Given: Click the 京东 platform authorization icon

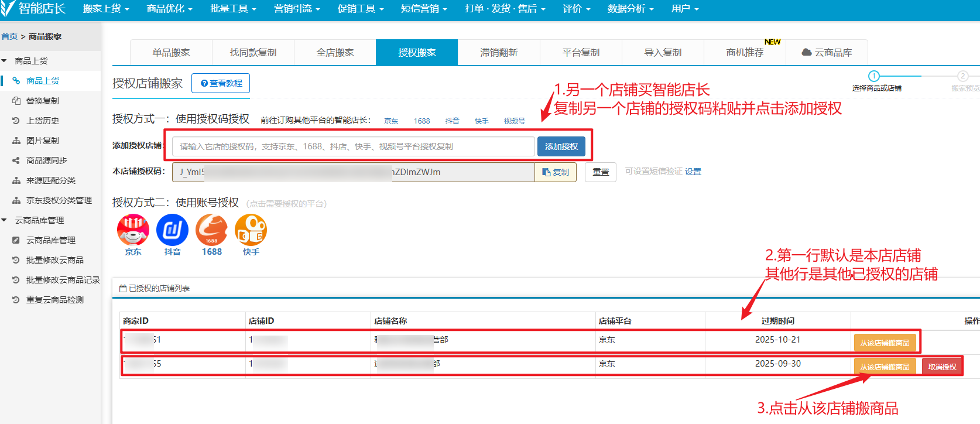Looking at the screenshot, I should coord(133,230).
